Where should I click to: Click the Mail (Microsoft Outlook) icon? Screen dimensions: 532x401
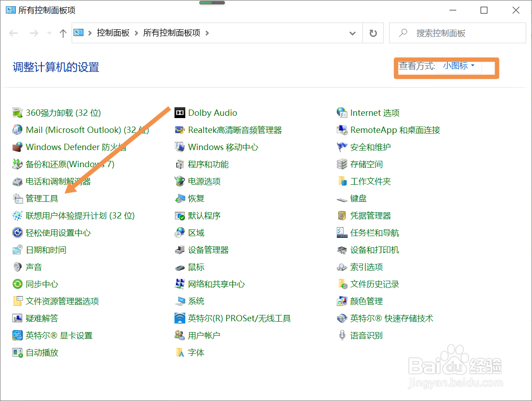(x=17, y=130)
